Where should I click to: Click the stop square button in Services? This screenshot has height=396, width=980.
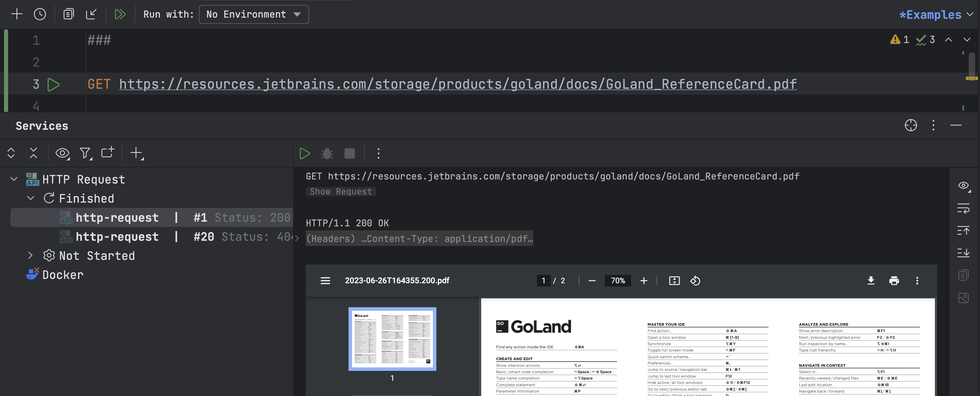tap(349, 154)
